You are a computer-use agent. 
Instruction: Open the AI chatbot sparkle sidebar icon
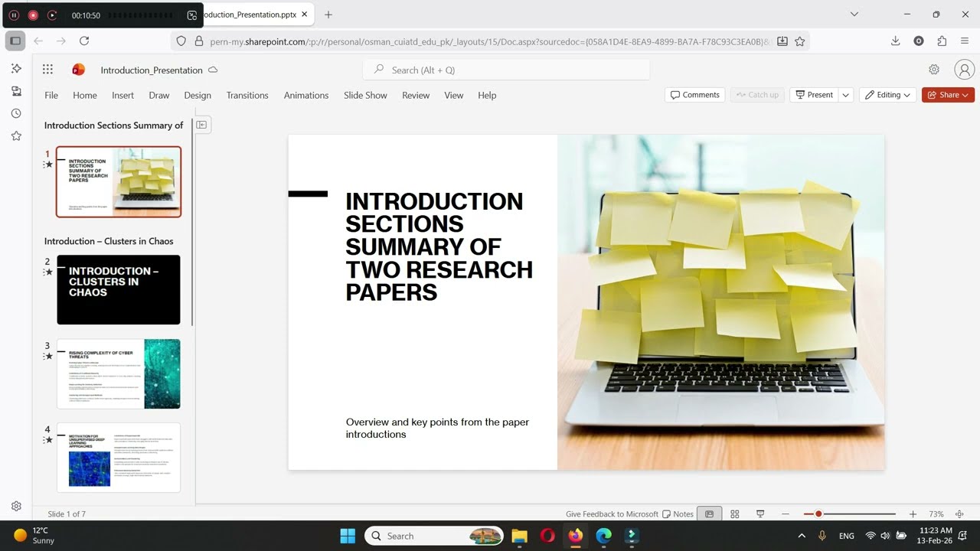[x=16, y=69]
